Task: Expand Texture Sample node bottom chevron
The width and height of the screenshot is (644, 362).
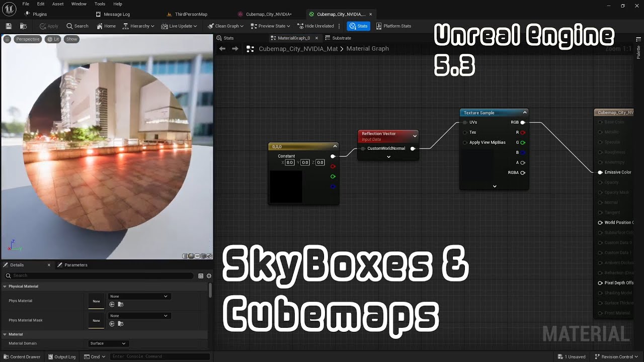Action: coord(495,186)
